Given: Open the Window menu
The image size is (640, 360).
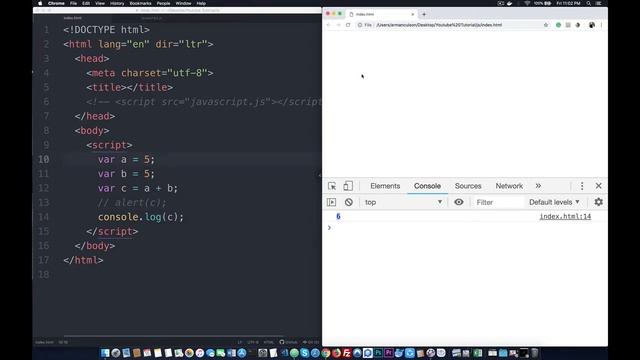Looking at the screenshot, I should coord(183,3).
